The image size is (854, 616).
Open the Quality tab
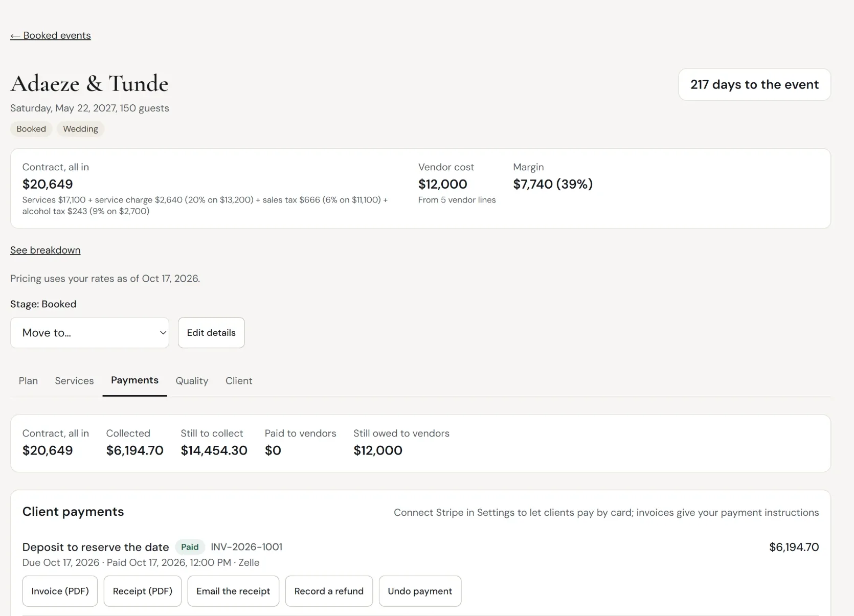coord(192,381)
